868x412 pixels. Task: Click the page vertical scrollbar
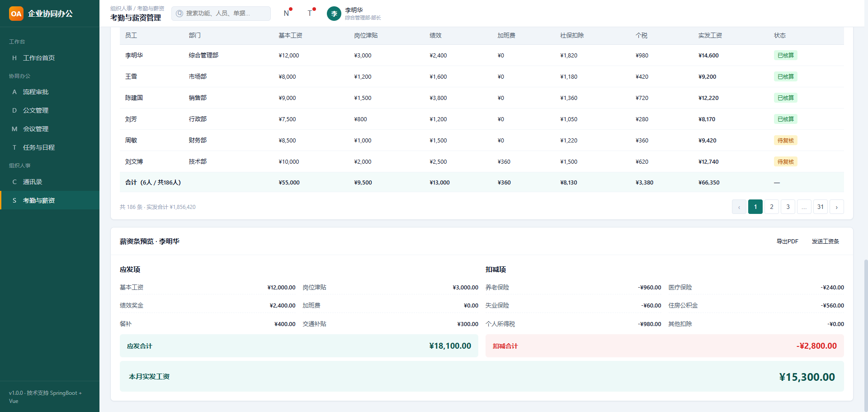(866, 335)
